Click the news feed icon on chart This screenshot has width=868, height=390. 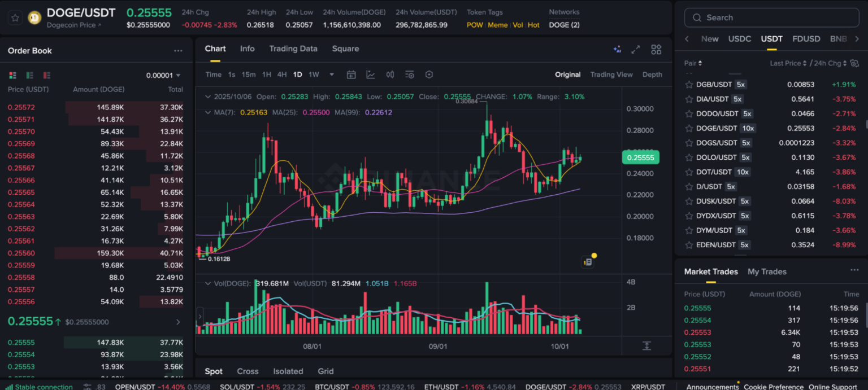[588, 262]
